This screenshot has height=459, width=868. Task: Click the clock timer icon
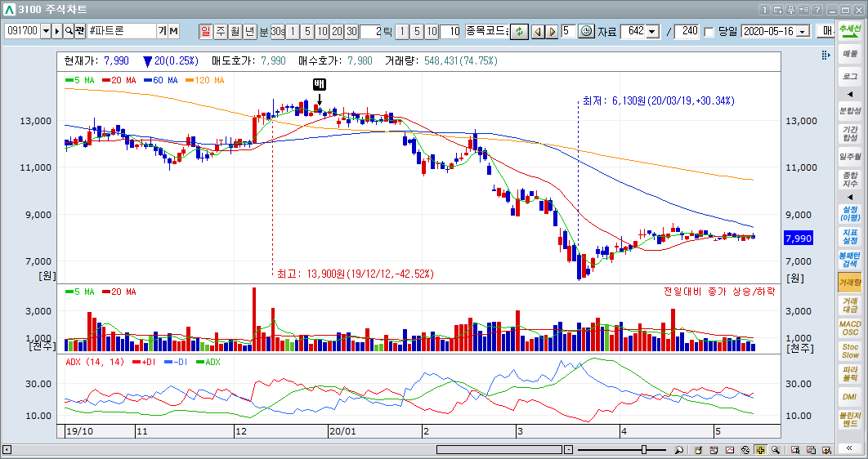pyautogui.click(x=586, y=32)
